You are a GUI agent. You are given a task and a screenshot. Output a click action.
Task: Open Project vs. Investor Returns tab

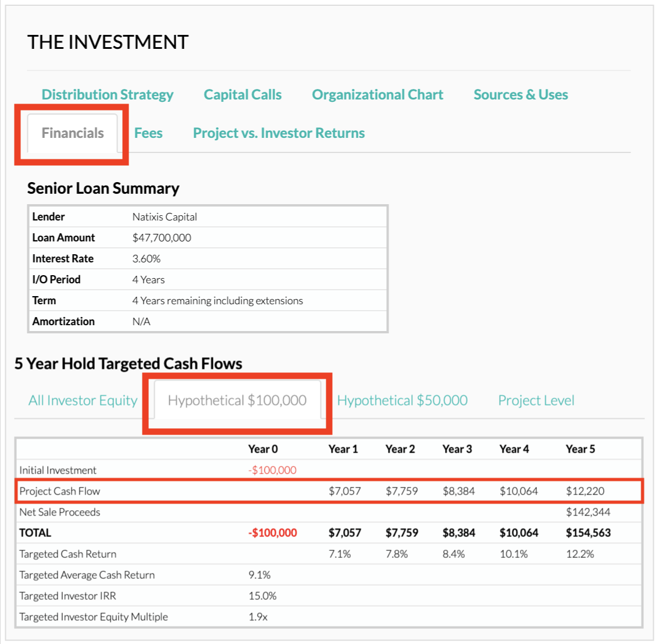[x=279, y=133]
